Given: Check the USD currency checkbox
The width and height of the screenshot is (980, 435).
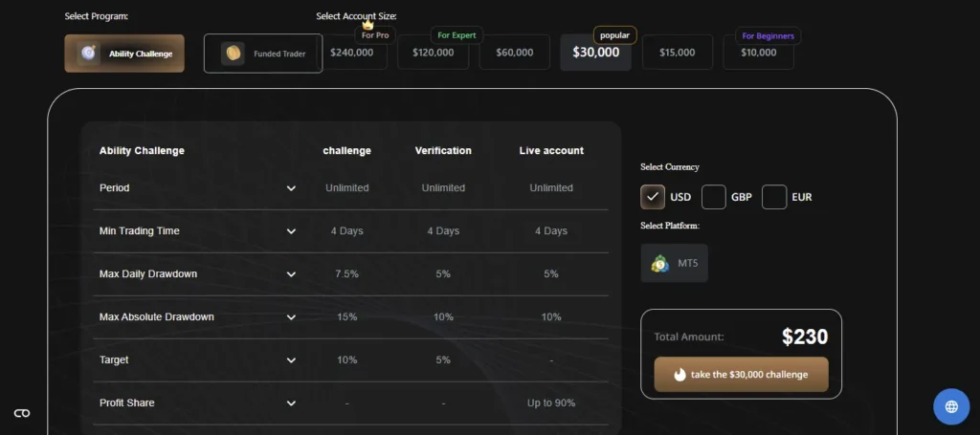Looking at the screenshot, I should [x=653, y=197].
